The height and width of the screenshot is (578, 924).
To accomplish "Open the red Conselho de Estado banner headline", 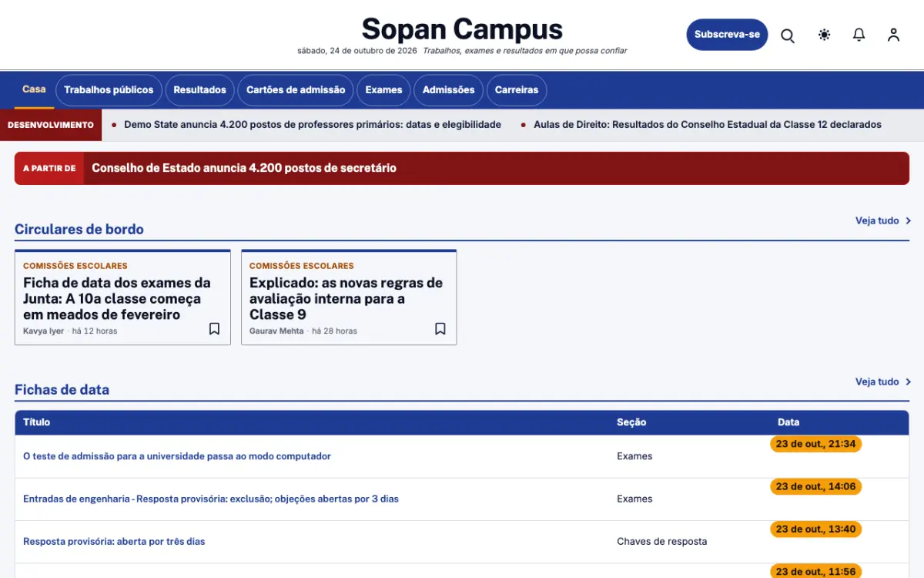I will pos(244,168).
